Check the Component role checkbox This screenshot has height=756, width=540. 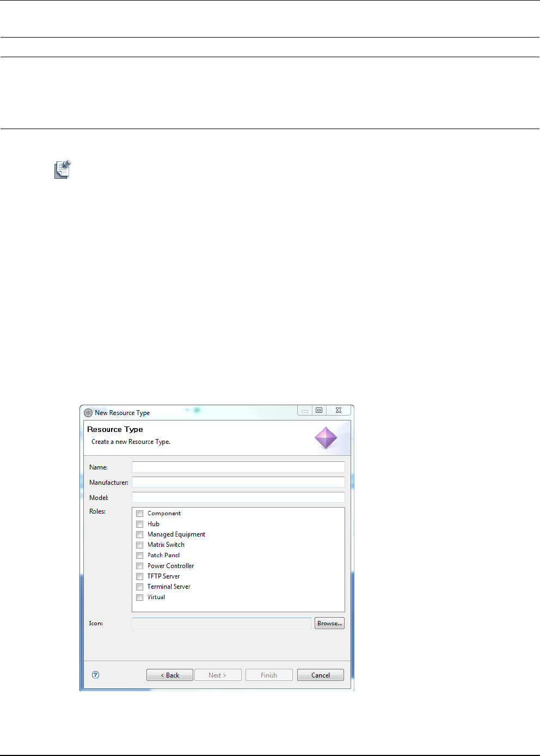tap(140, 514)
